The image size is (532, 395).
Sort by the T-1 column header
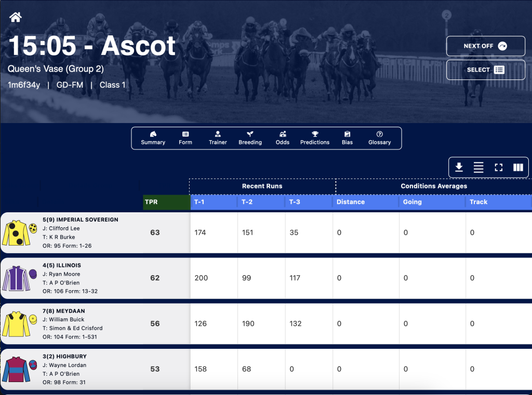(214, 202)
